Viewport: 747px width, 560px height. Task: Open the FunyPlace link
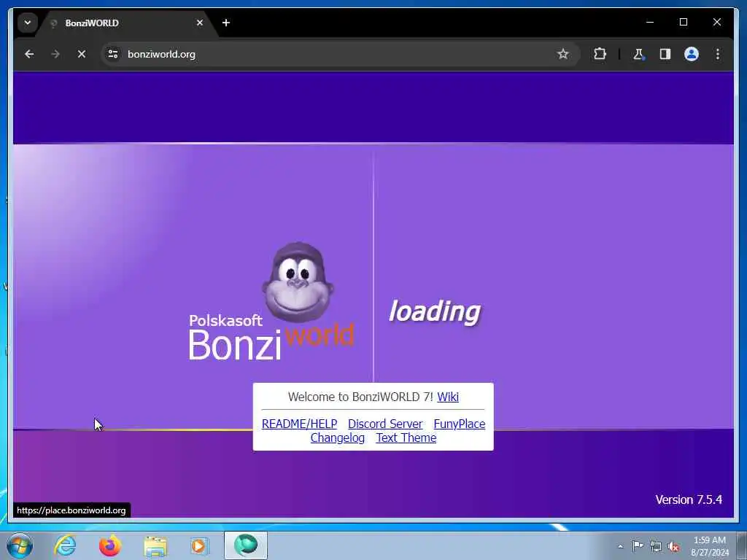click(x=460, y=424)
